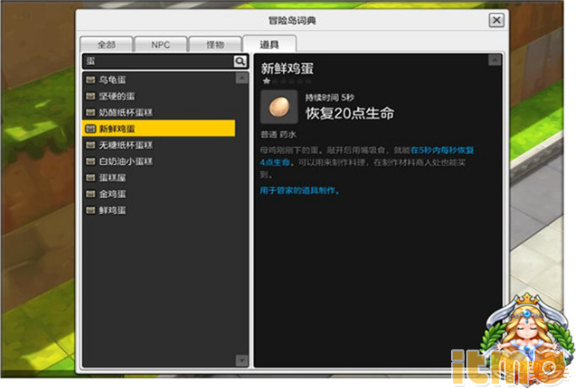576x389 pixels.
Task: Select 坚硬的蛋 in the result list
Action: click(159, 96)
